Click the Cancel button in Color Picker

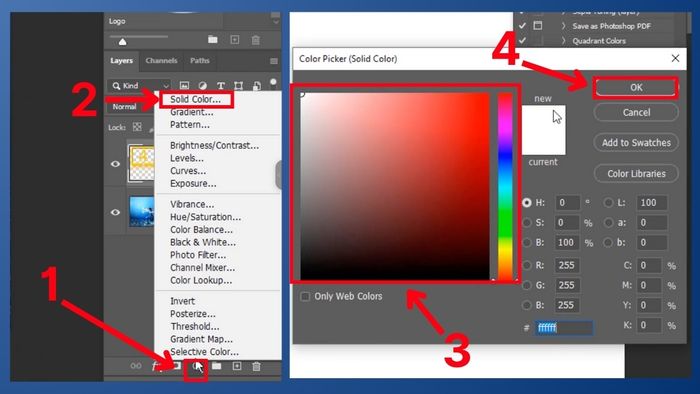coord(636,112)
